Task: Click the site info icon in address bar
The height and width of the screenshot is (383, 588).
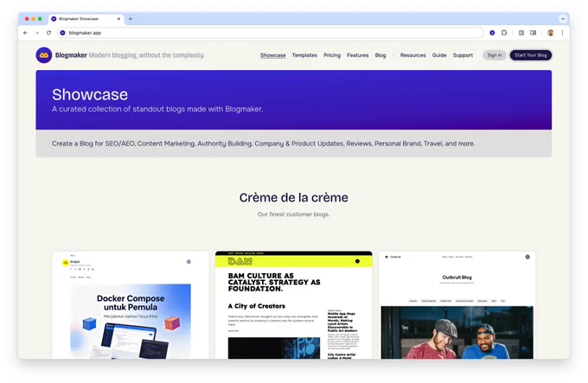Action: pyautogui.click(x=62, y=33)
